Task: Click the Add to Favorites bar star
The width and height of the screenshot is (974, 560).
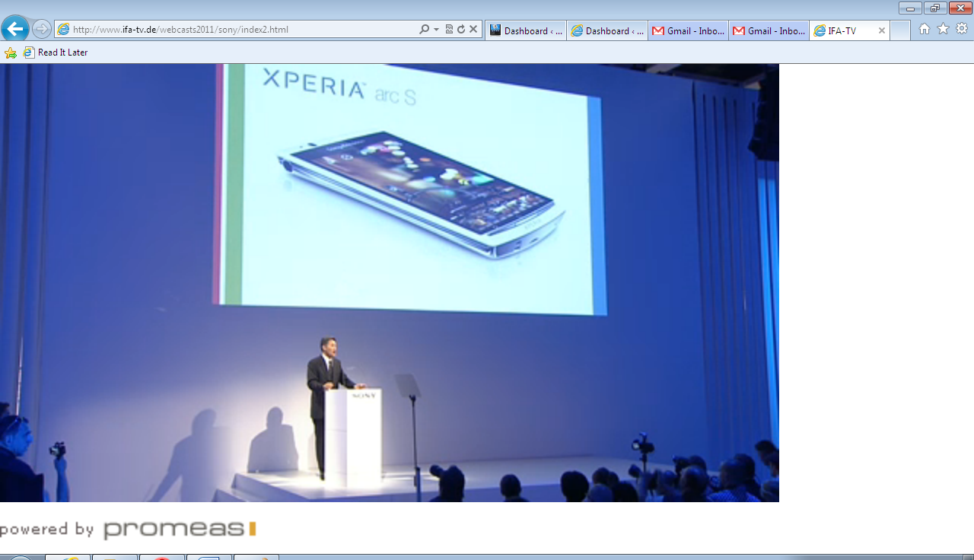Action: pos(11,52)
